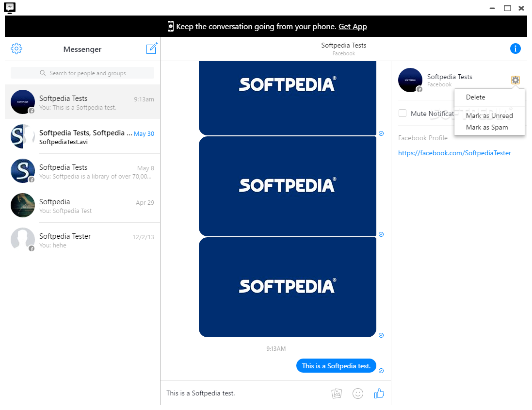Select Mark as Unread menu entry

(489, 116)
